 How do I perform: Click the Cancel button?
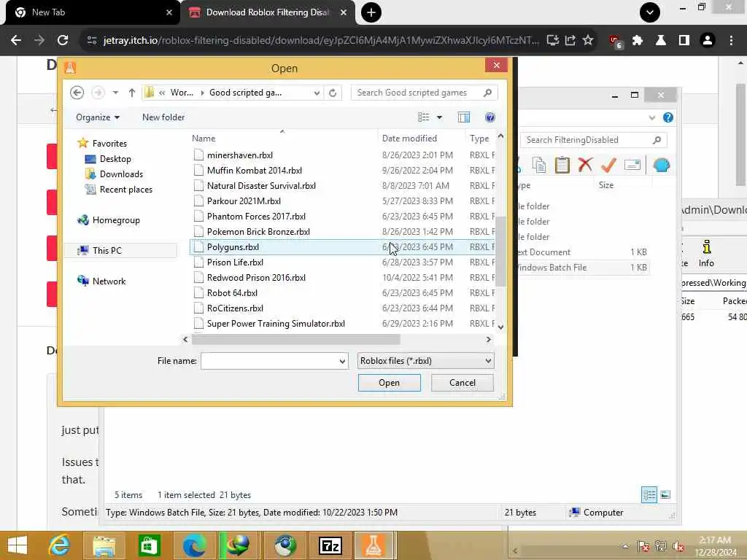pos(462,383)
